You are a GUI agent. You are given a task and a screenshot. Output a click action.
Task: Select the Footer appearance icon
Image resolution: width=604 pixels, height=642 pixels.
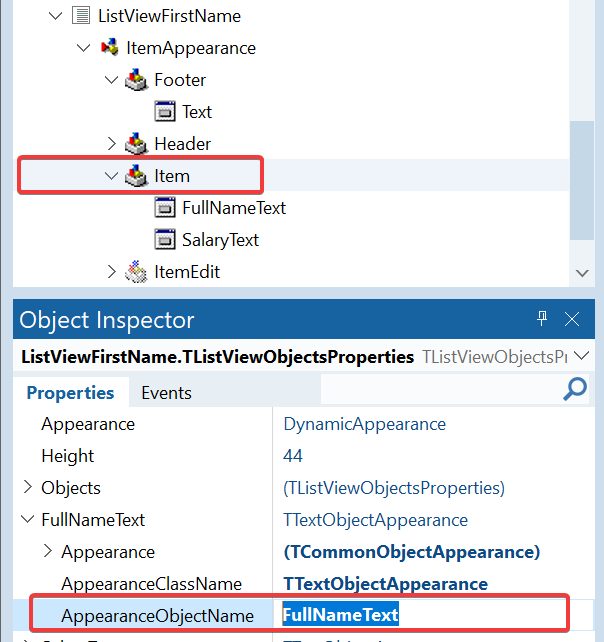(x=136, y=79)
